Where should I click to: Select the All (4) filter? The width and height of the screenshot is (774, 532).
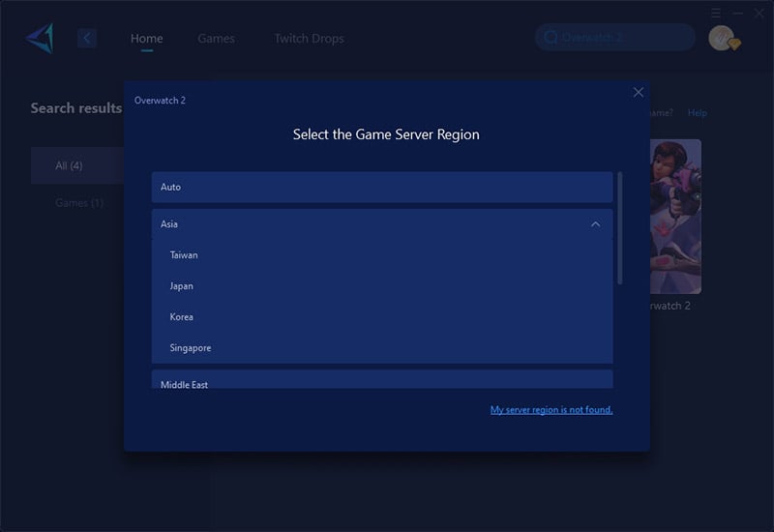(x=77, y=165)
